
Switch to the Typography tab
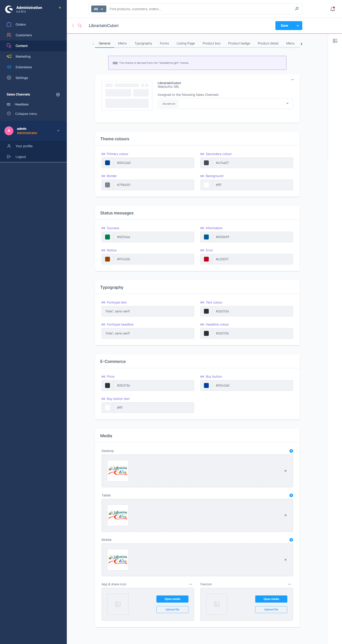tap(143, 43)
